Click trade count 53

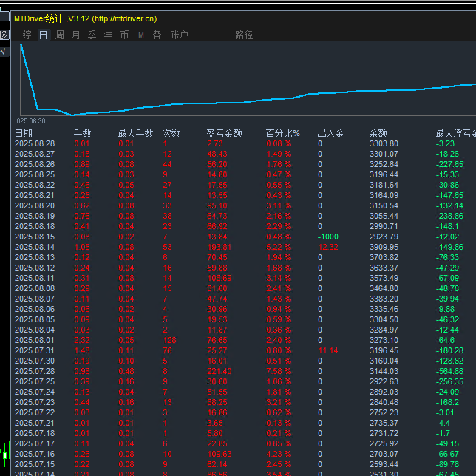pyautogui.click(x=167, y=247)
